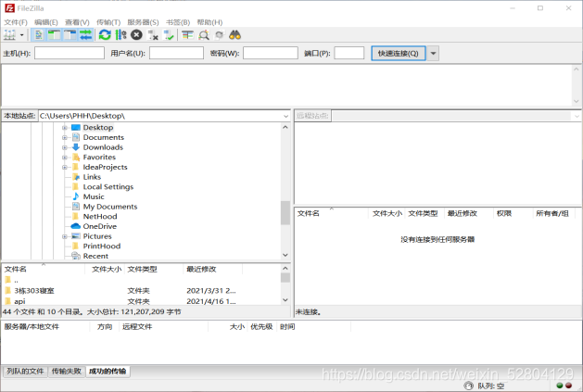Switch to the 成功的传输 tab
The height and width of the screenshot is (392, 583).
point(108,372)
